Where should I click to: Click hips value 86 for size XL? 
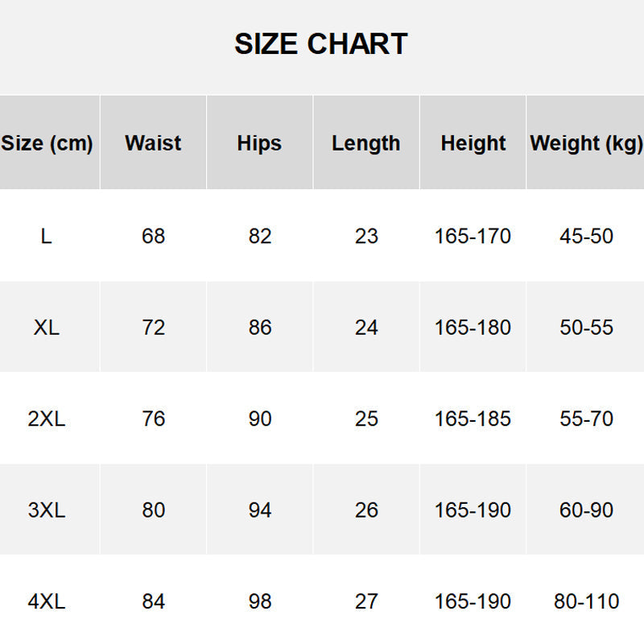pos(260,328)
